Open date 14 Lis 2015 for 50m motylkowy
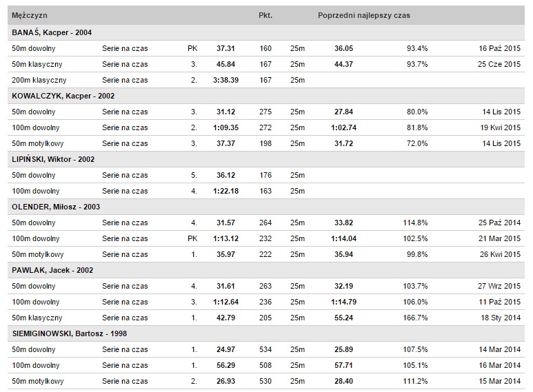 pyautogui.click(x=501, y=143)
